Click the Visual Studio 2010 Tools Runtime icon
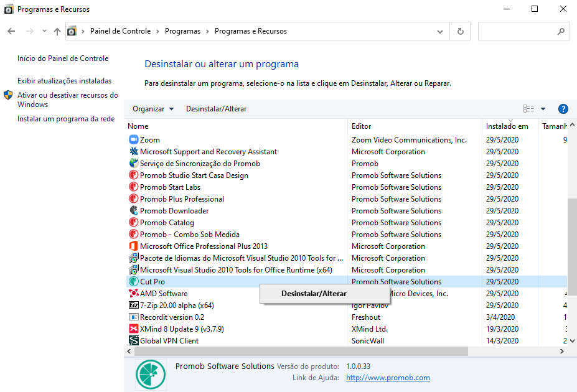 click(134, 269)
